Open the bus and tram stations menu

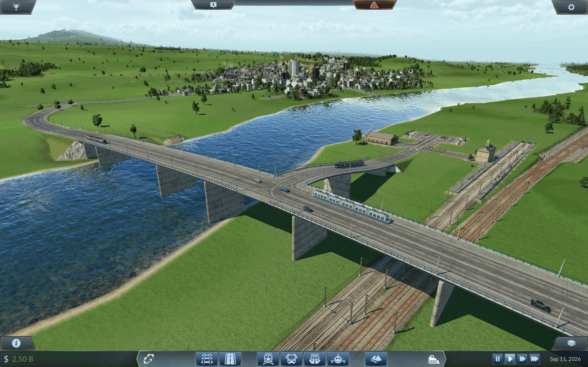[x=291, y=359]
